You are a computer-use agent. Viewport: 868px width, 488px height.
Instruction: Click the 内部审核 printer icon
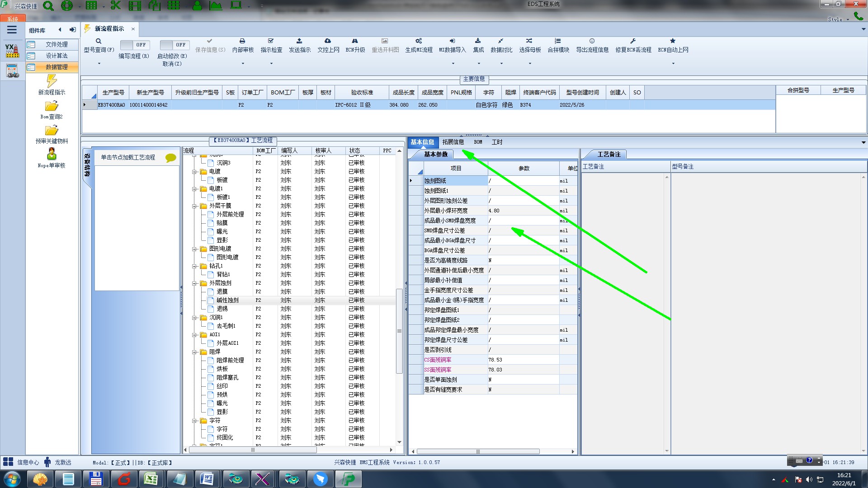[x=242, y=41]
